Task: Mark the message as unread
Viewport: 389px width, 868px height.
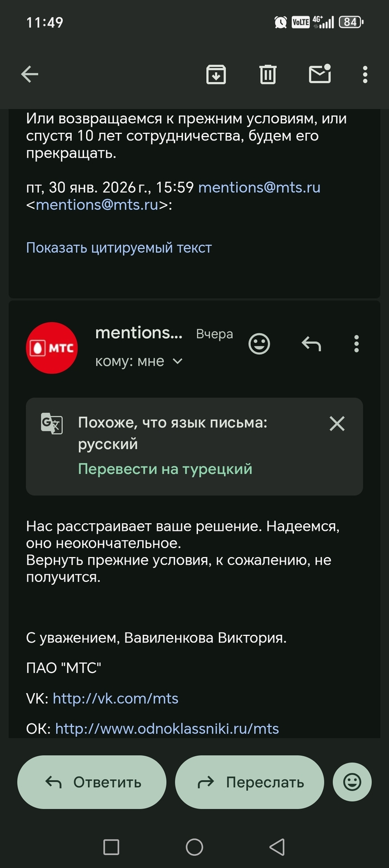Action: 320,74
